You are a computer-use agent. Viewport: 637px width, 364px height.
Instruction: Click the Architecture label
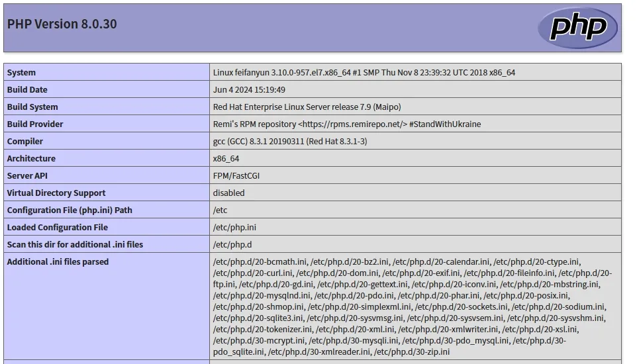[31, 158]
